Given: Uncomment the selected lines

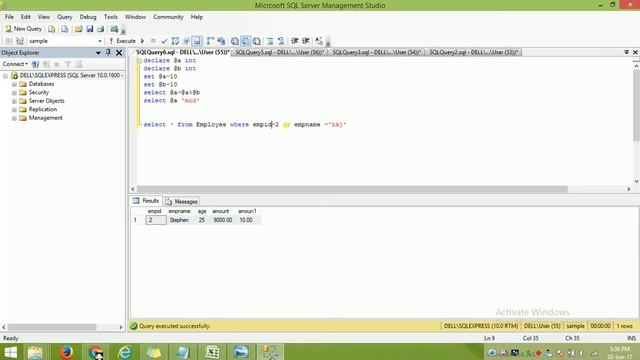Looking at the screenshot, I should pyautogui.click(x=281, y=41).
